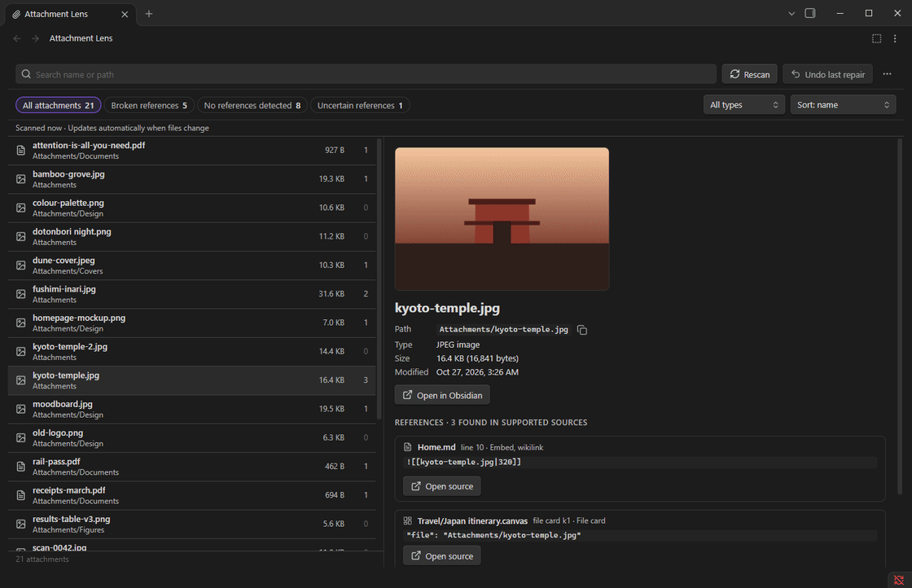
Task: Click the 31.6 KB size of fushimi-inari.jpg
Action: coord(331,294)
